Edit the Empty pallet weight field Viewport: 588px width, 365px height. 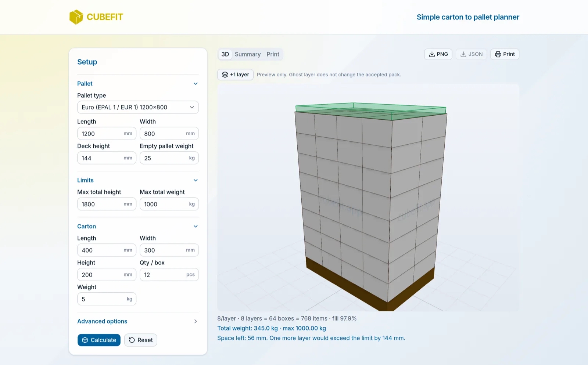(x=169, y=158)
